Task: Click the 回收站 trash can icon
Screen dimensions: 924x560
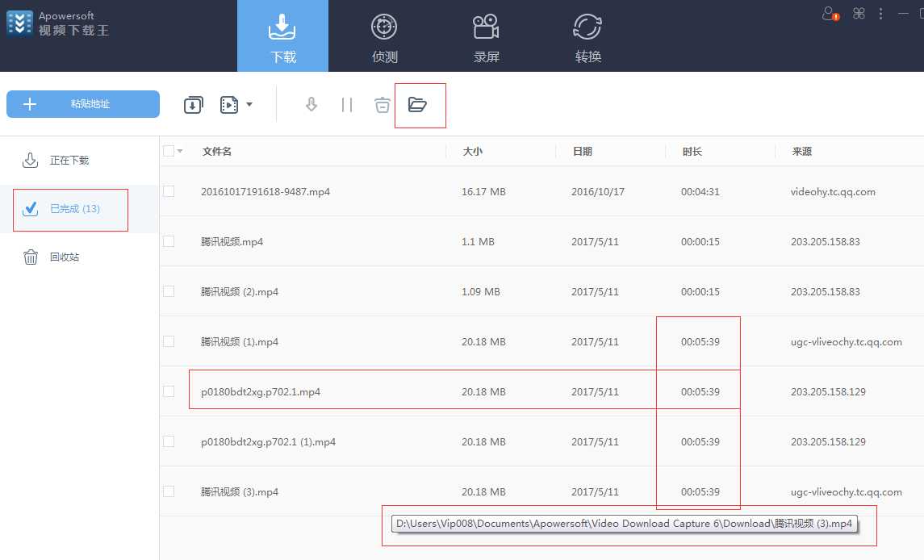Action: pyautogui.click(x=30, y=257)
